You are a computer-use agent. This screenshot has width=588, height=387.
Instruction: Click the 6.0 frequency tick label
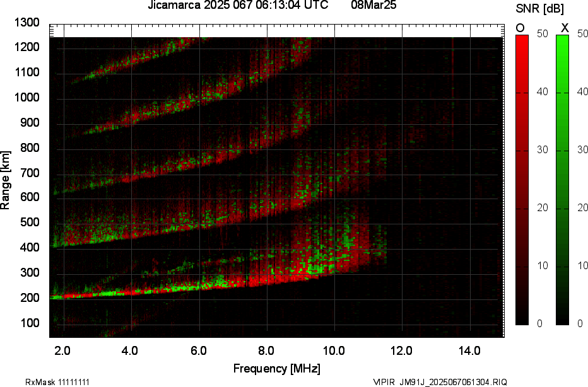[x=198, y=351]
